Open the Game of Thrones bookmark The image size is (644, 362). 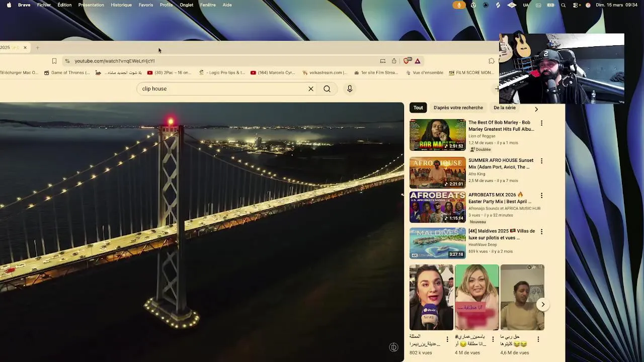pyautogui.click(x=67, y=72)
